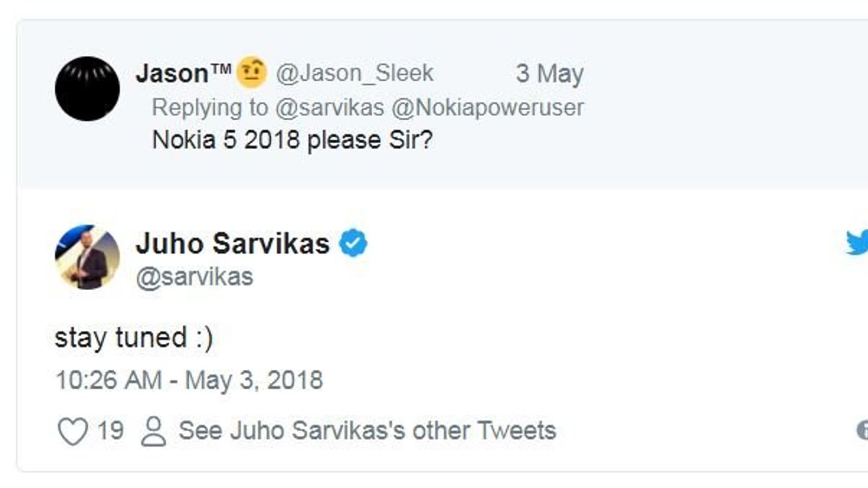Open the @Jason_Sleek handle
868x488 pixels.
354,73
